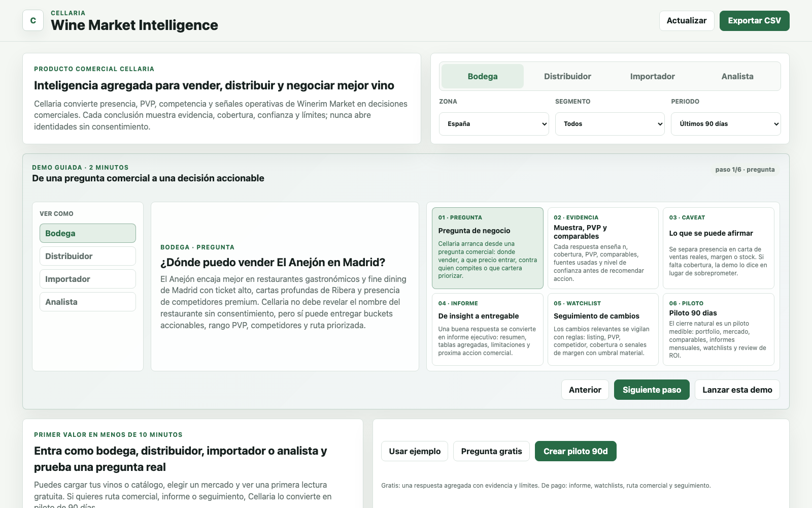Open the Periodo dropdown Últimos 90 días
The width and height of the screenshot is (812, 508).
(x=726, y=124)
